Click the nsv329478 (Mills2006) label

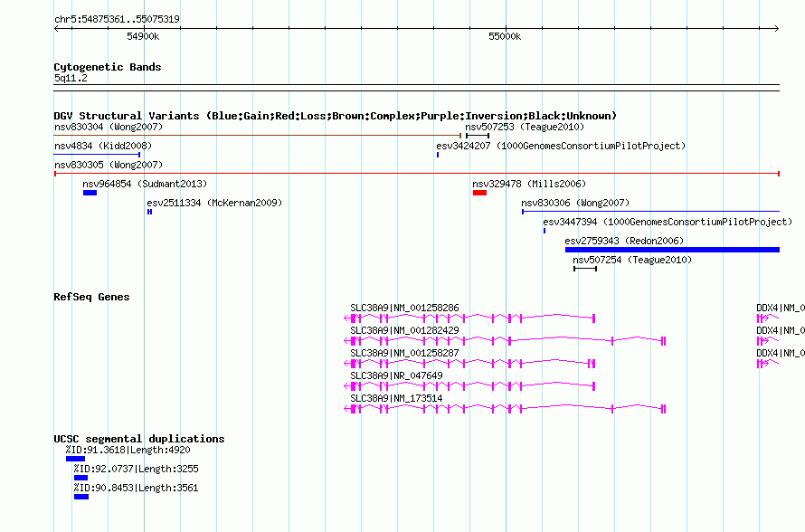tap(529, 184)
